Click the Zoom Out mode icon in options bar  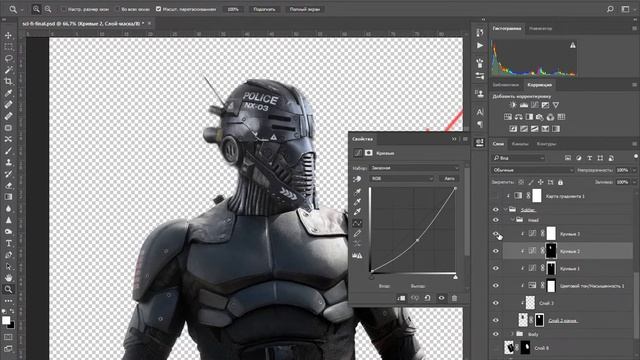click(48, 9)
